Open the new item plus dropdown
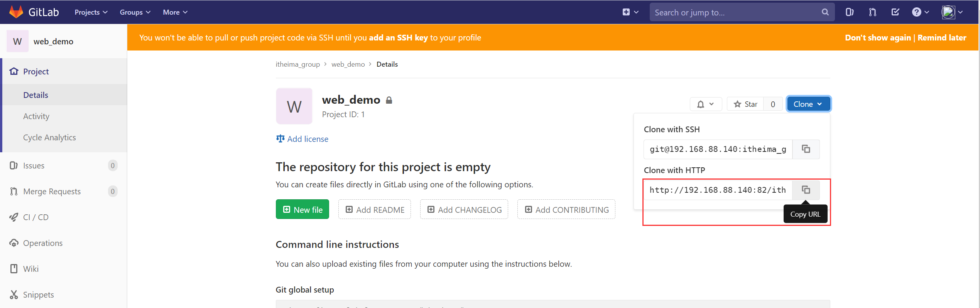 [x=630, y=12]
